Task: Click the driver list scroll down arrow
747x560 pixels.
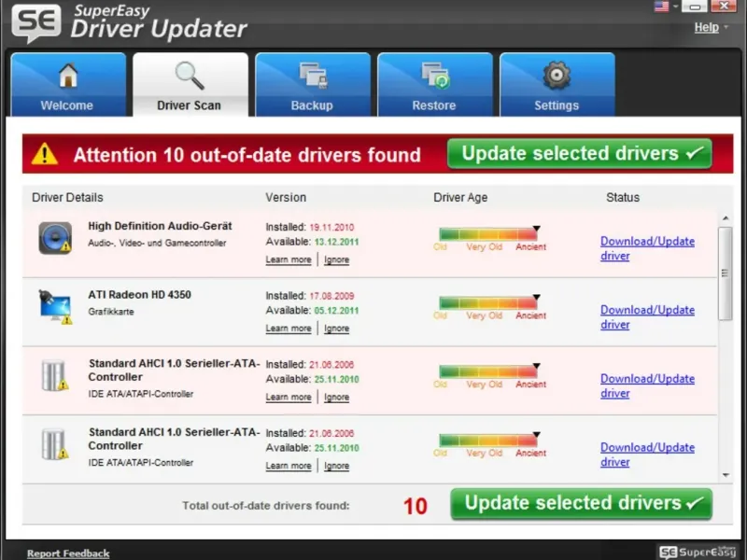Action: point(726,475)
